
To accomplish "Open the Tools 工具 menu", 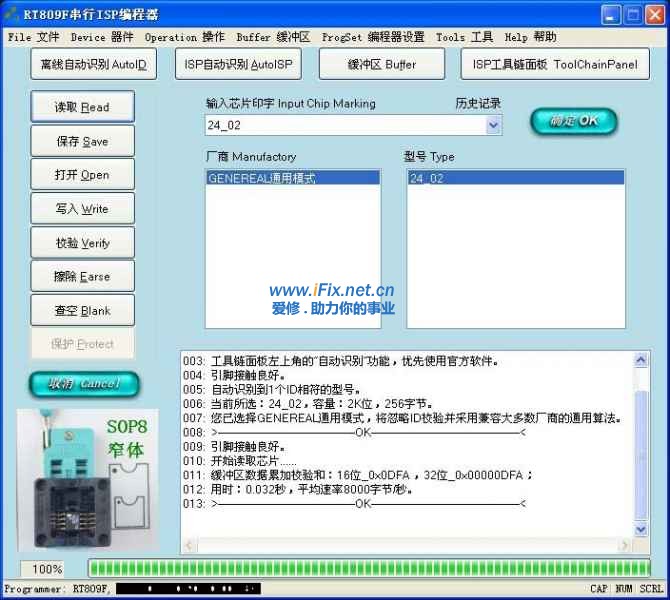I will click(464, 37).
